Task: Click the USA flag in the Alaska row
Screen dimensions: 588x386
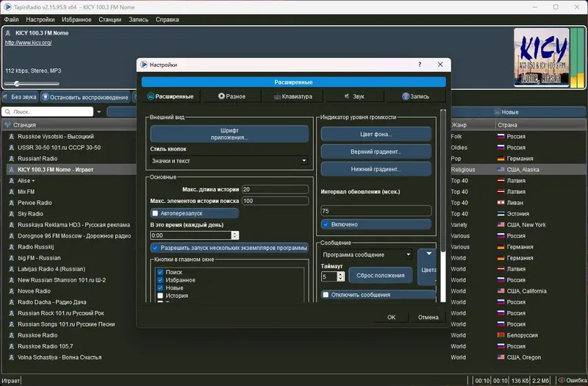Action: pos(501,170)
